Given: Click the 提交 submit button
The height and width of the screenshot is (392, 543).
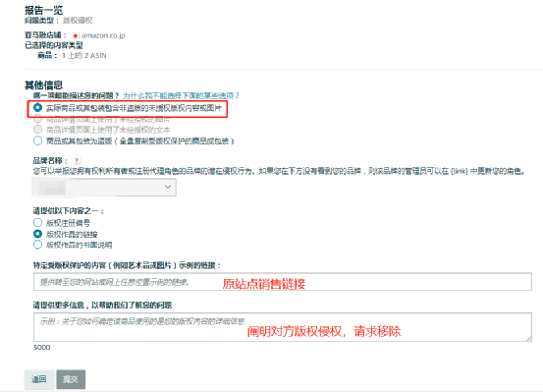Looking at the screenshot, I should [x=71, y=379].
